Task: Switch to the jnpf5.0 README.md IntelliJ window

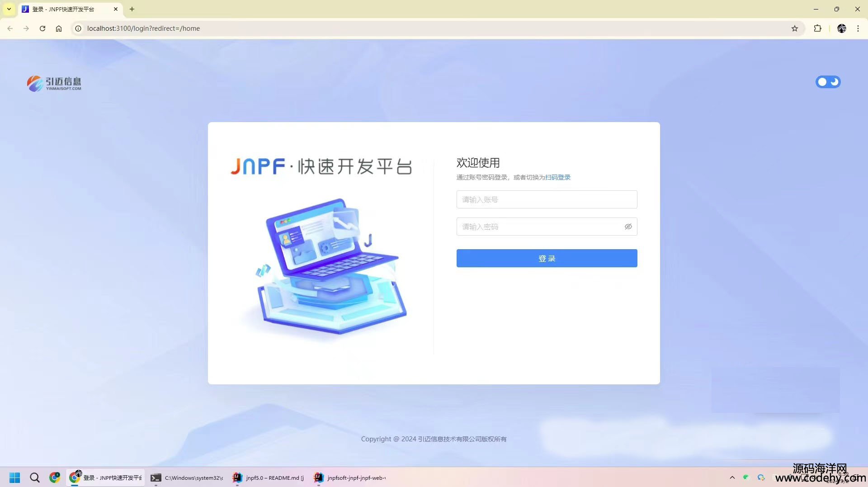Action: [x=269, y=478]
